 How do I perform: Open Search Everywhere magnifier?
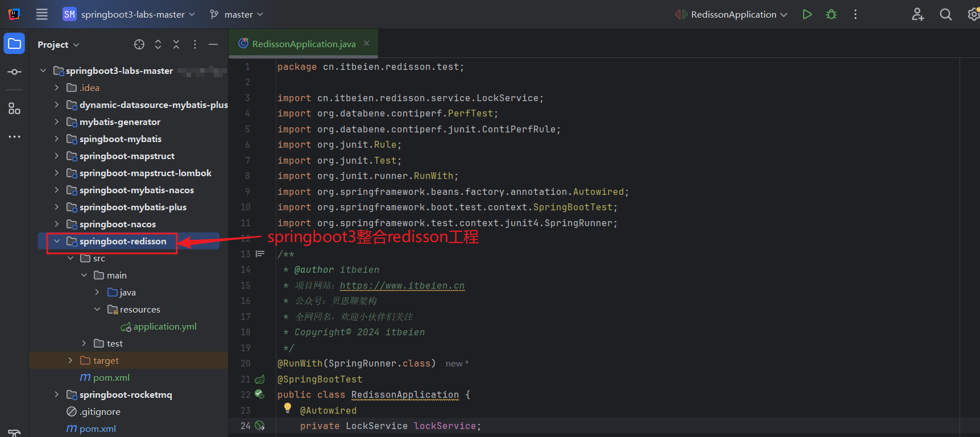point(946,14)
